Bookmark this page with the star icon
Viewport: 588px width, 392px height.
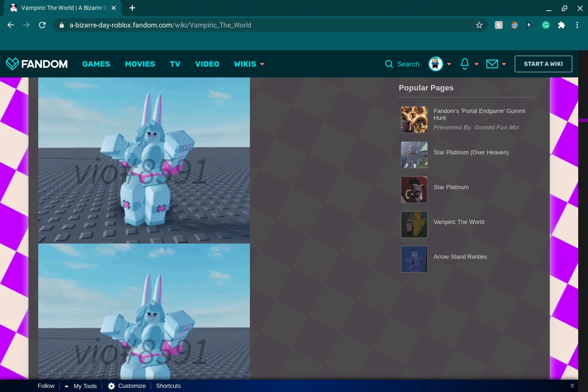(479, 25)
